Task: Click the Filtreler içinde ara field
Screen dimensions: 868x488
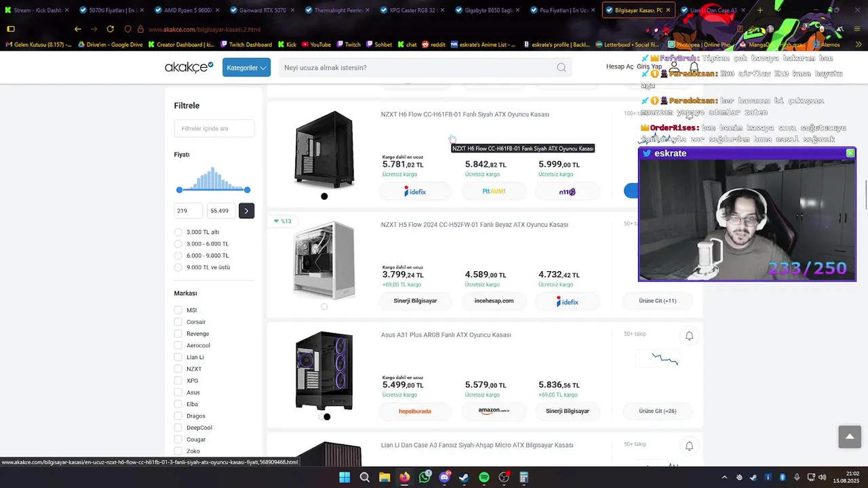Action: pyautogui.click(x=214, y=129)
